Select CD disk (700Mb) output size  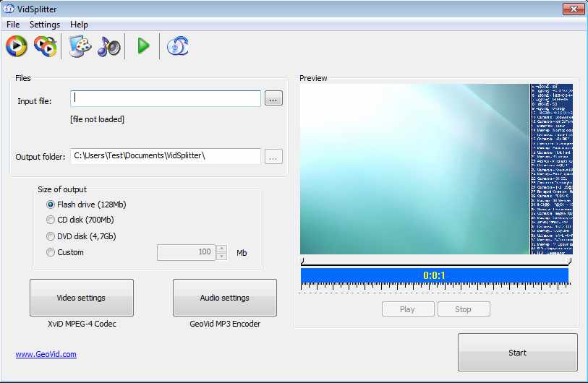(x=51, y=220)
